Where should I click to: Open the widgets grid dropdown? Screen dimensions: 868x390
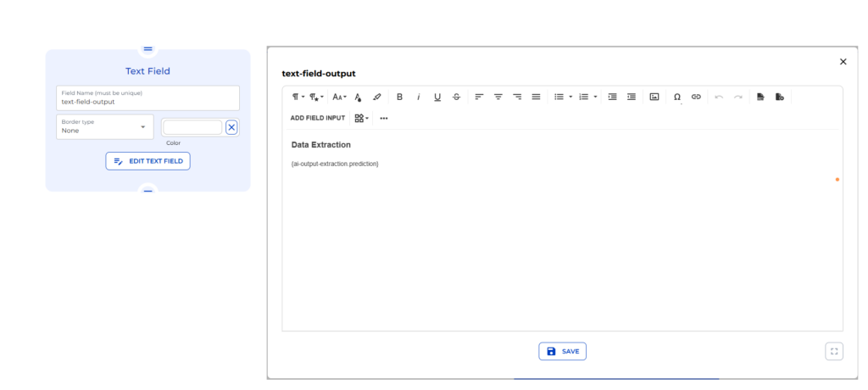click(361, 118)
